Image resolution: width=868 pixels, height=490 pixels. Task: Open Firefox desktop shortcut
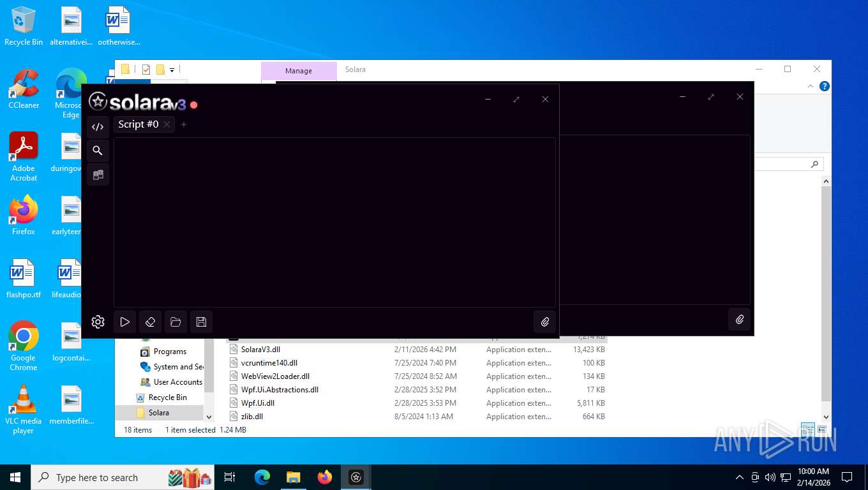[x=24, y=216]
